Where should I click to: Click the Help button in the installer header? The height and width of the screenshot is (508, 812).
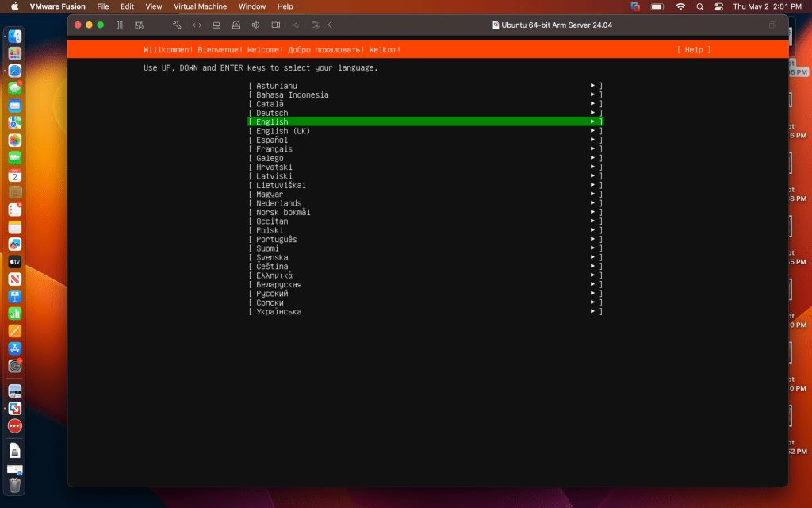pyautogui.click(x=694, y=50)
